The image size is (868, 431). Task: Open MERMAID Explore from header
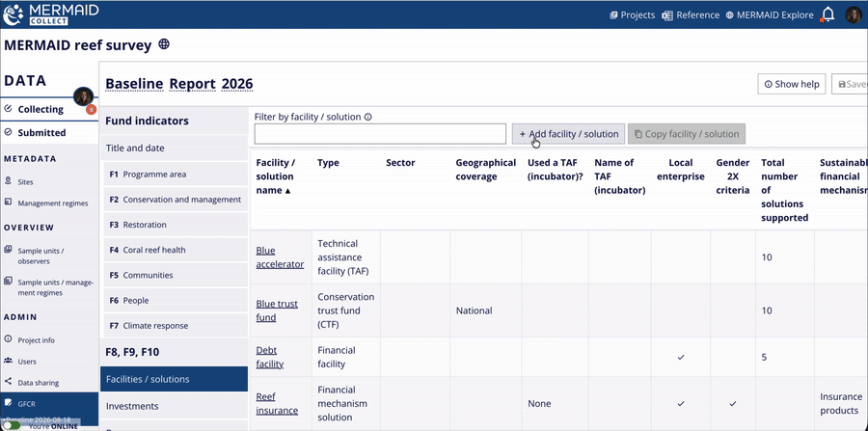(x=770, y=14)
